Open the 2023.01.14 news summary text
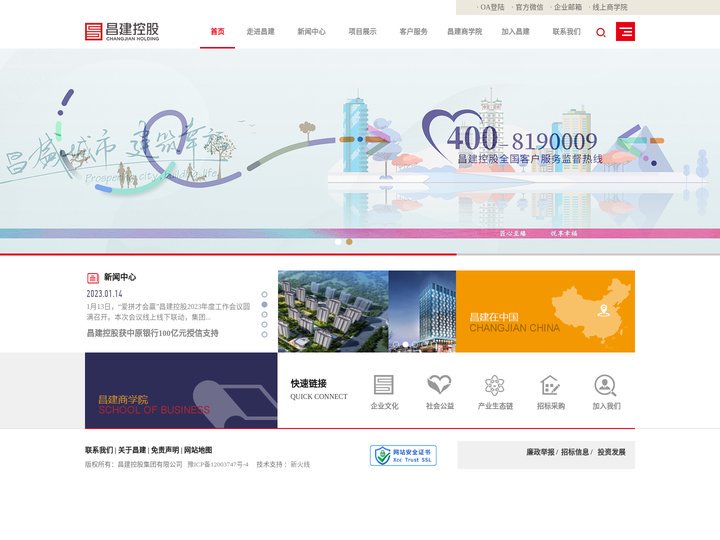Image resolution: width=720 pixels, height=540 pixels. pyautogui.click(x=168, y=312)
